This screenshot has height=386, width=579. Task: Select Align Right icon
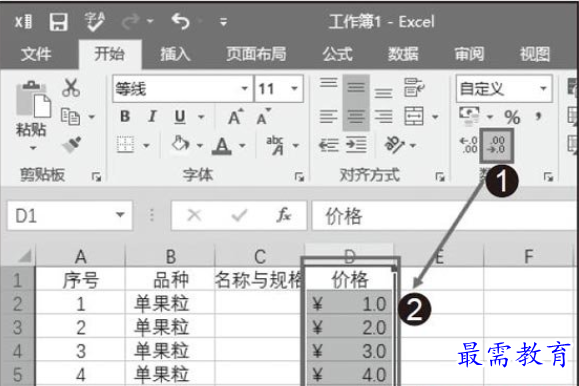[x=384, y=117]
